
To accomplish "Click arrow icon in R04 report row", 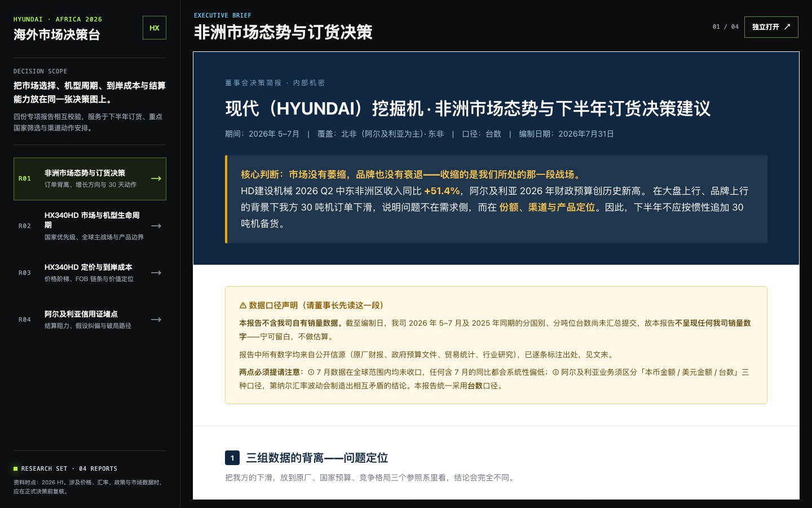I will click(x=156, y=319).
